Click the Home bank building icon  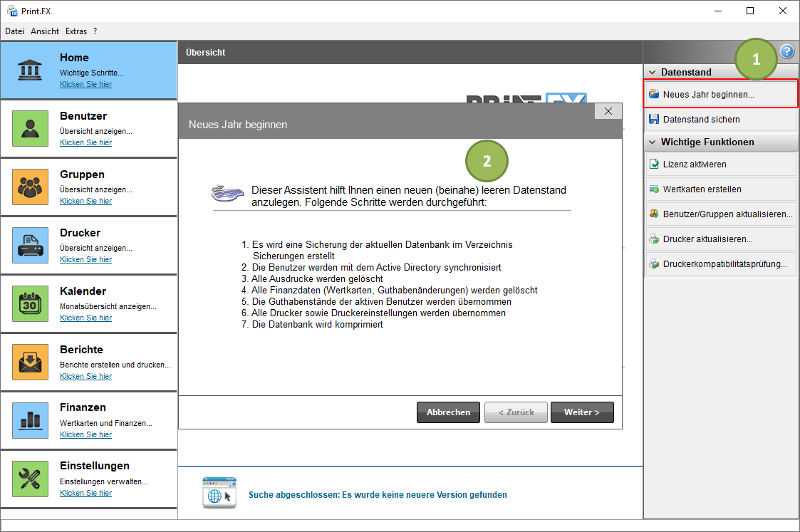[30, 70]
